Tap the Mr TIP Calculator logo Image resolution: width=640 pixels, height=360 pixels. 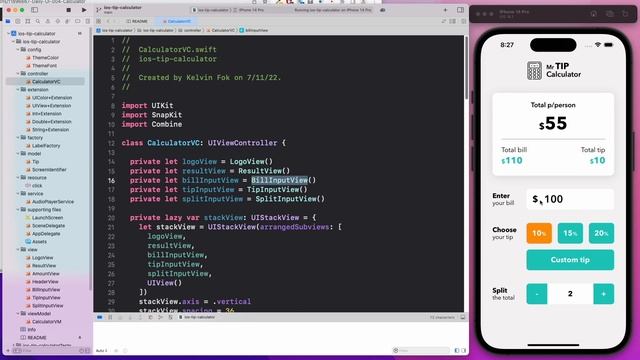click(553, 71)
